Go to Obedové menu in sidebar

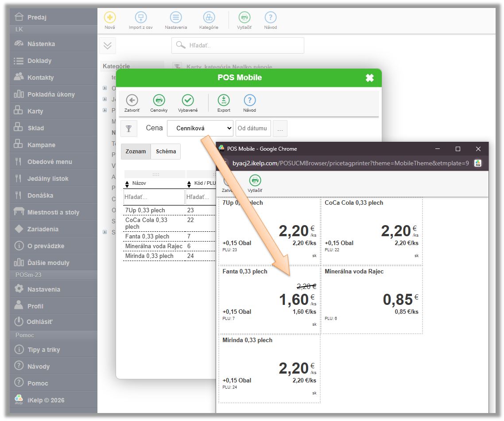(49, 162)
